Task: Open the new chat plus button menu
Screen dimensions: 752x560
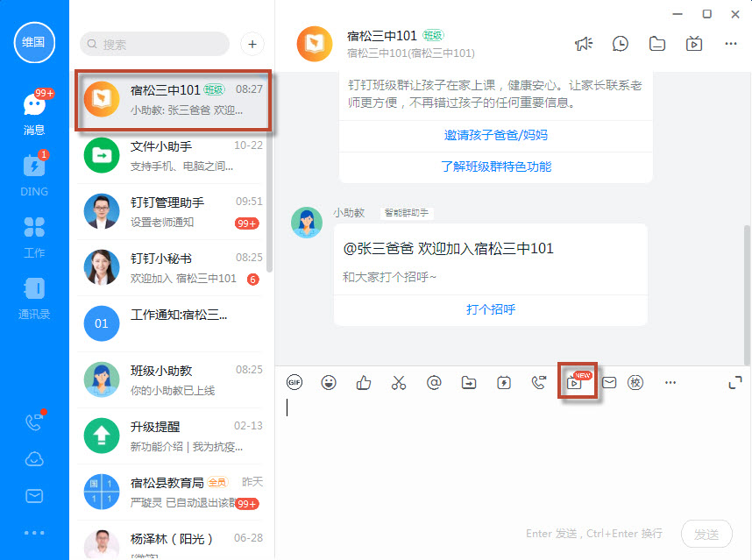Action: 252,44
